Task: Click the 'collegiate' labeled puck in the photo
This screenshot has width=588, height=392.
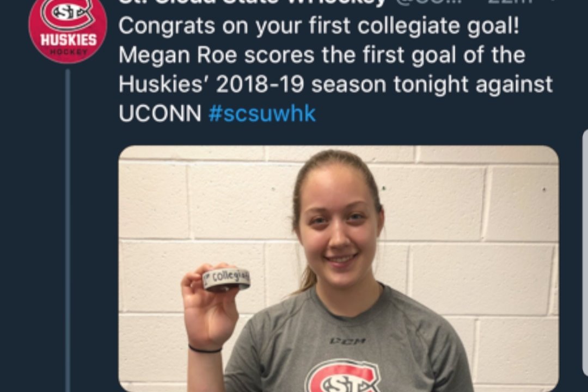Action: 226,279
